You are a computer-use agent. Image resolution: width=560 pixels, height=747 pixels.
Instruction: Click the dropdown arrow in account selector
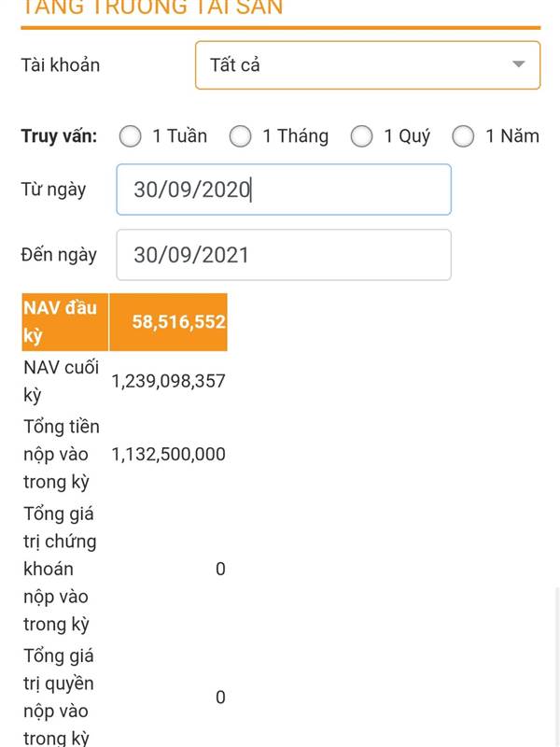[x=519, y=64]
